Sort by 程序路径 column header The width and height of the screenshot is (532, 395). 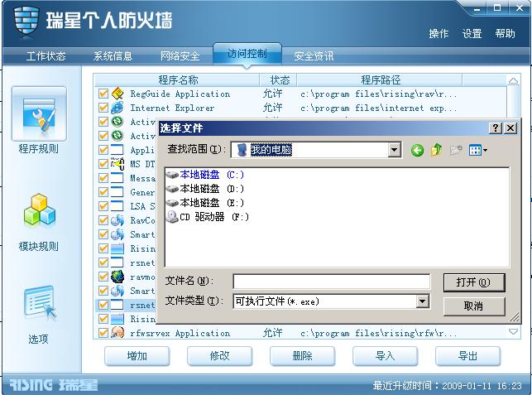coord(380,80)
